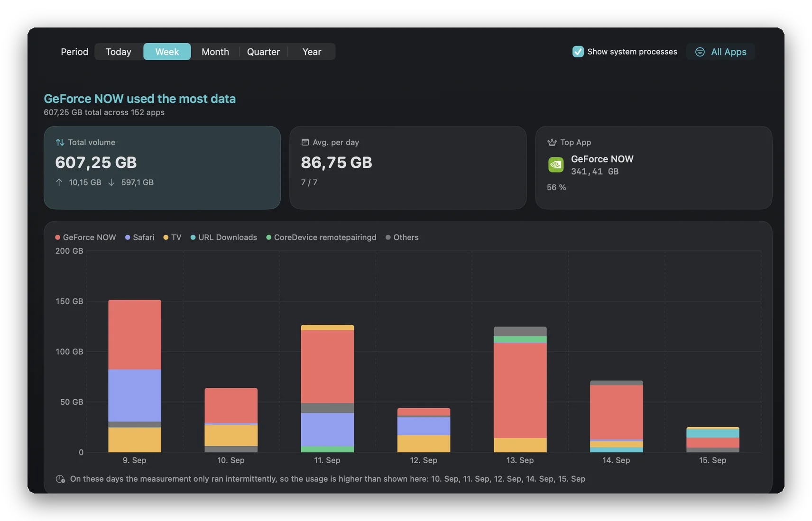
Task: Click the gray Others legend dot
Action: tap(388, 237)
